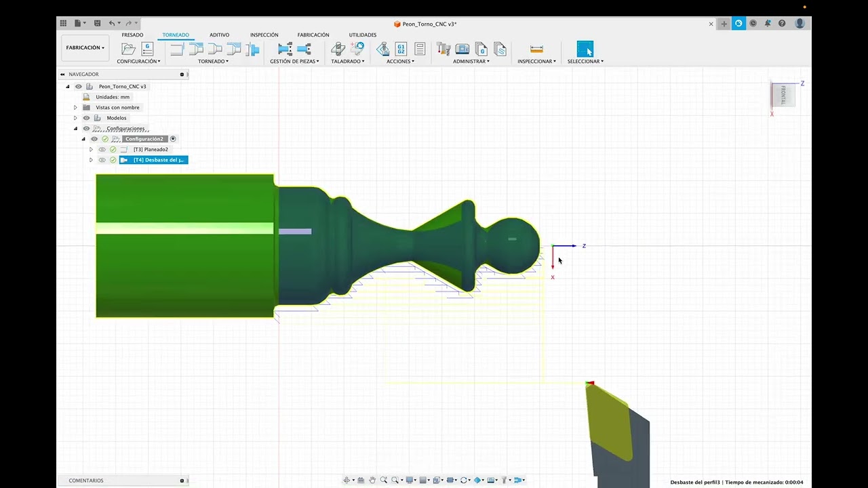This screenshot has width=868, height=488.
Task: Collapse the NAVEGADOR panel arrows
Action: coord(62,74)
